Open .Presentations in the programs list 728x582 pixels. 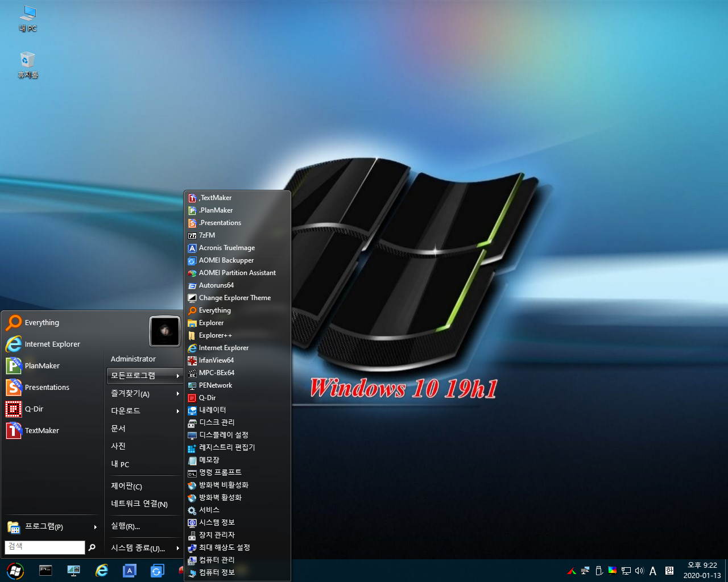point(237,223)
